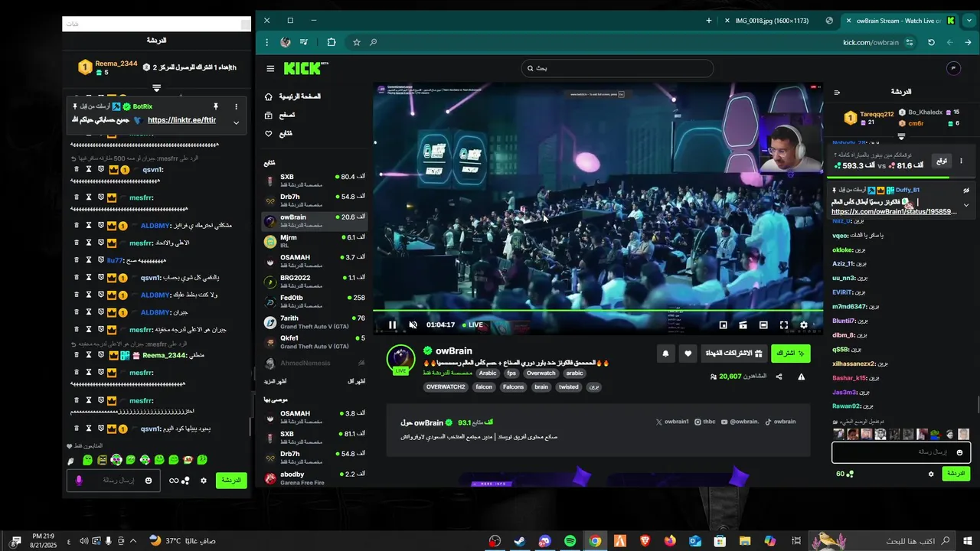
Task: Open Browse in Kick sidebar
Action: pyautogui.click(x=279, y=115)
